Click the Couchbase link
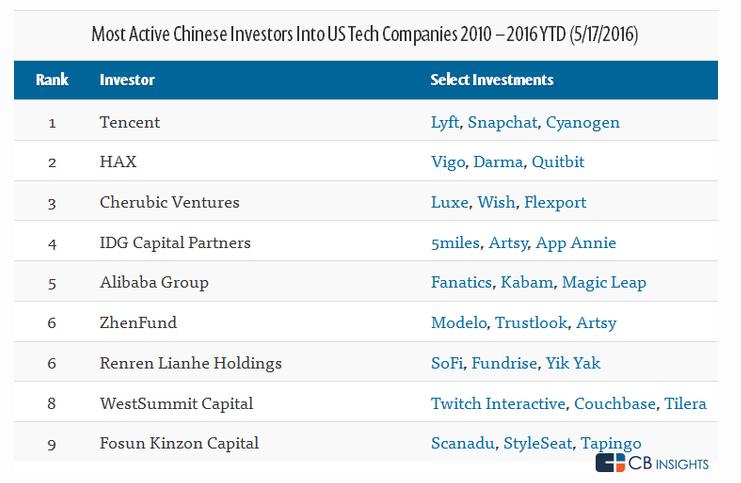This screenshot has height=483, width=741. point(615,403)
